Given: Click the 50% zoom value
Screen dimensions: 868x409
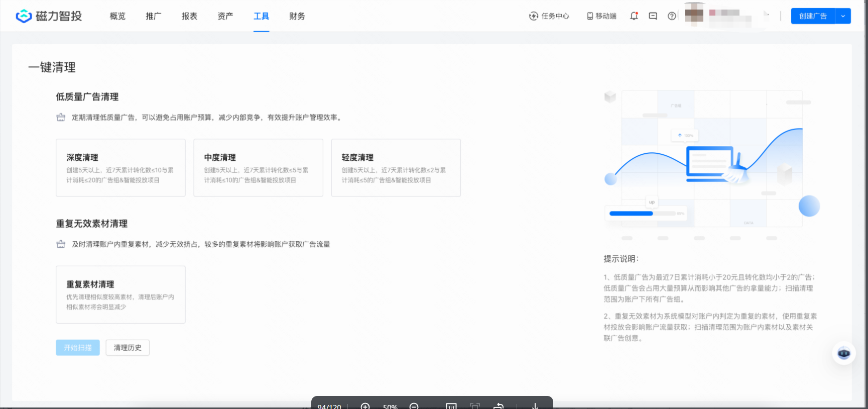Looking at the screenshot, I should point(390,406).
